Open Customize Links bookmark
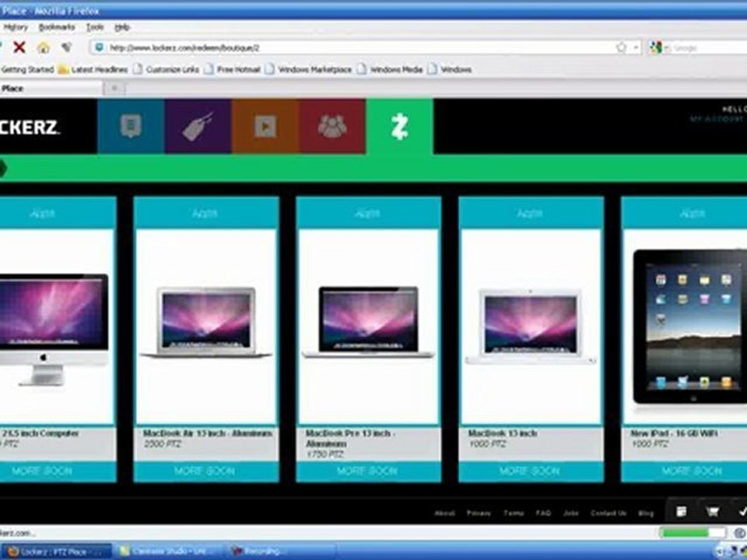747x560 pixels. pos(167,69)
